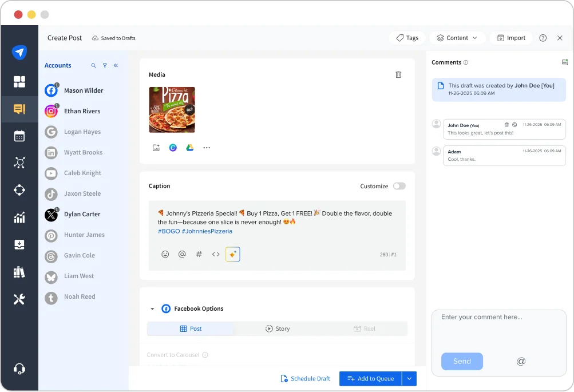574x392 pixels.
Task: Search accounts with the magnifier icon
Action: click(94, 65)
